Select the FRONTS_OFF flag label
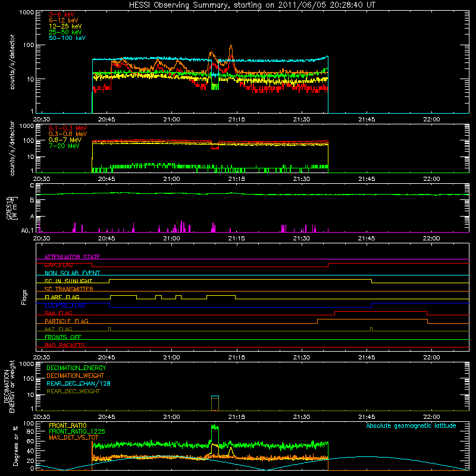The width and height of the screenshot is (476, 476). [x=63, y=337]
